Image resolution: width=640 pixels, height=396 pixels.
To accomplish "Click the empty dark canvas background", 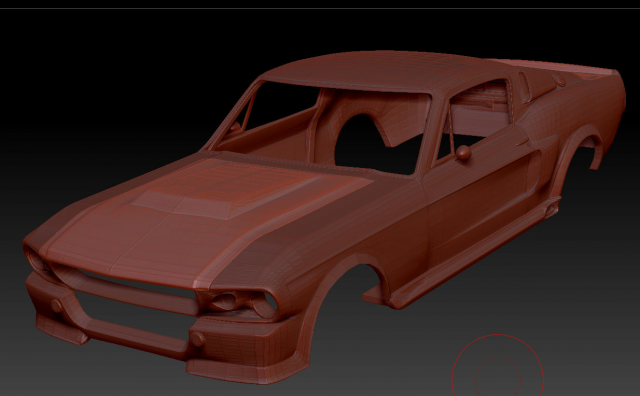I will pos(102,82).
